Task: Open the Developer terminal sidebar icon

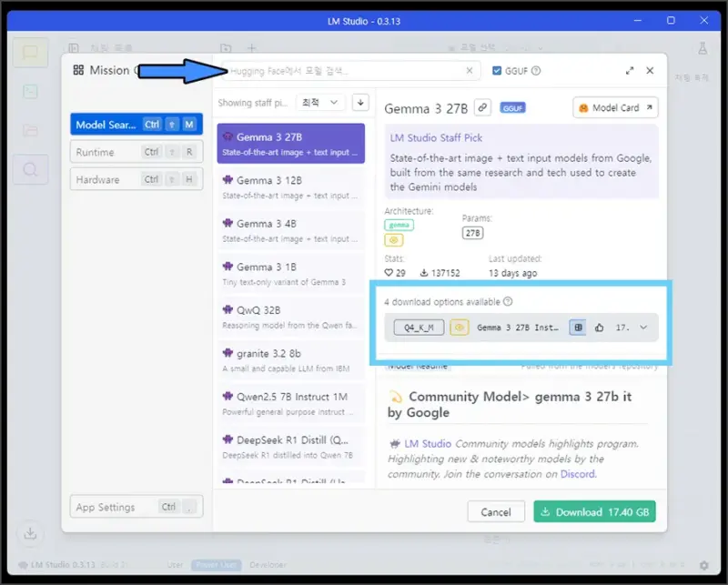Action: (x=30, y=92)
